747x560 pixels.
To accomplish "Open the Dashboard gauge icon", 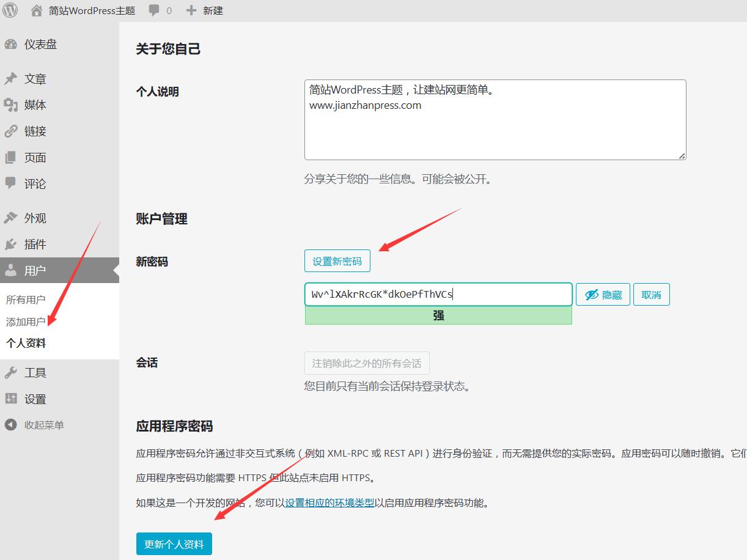I will coord(11,44).
